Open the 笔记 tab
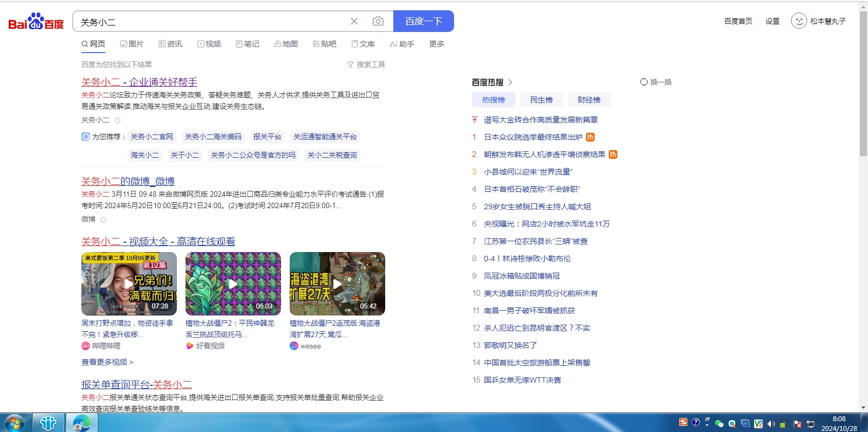This screenshot has height=432, width=868. (247, 44)
